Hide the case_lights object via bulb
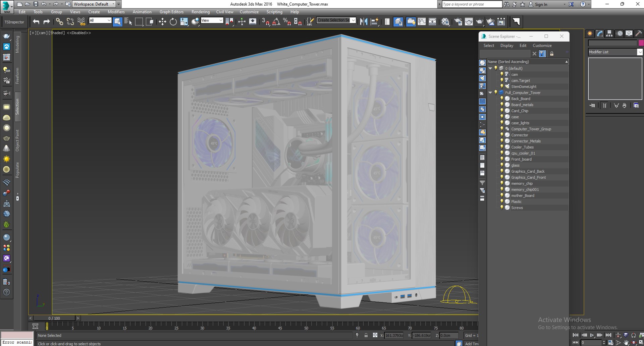This screenshot has width=644, height=346. click(502, 123)
